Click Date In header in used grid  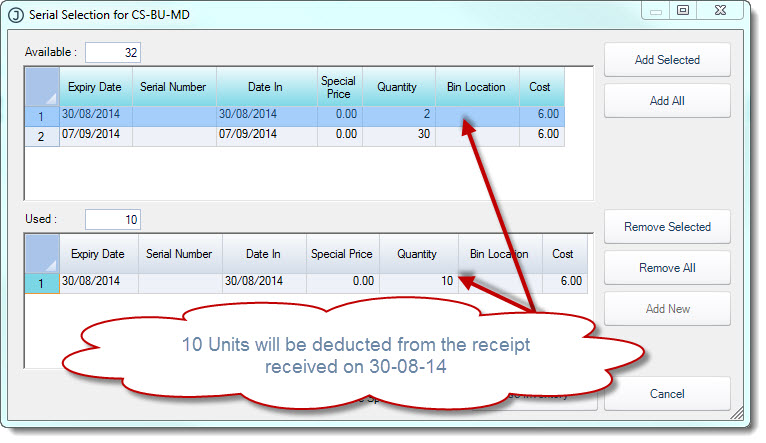point(264,254)
